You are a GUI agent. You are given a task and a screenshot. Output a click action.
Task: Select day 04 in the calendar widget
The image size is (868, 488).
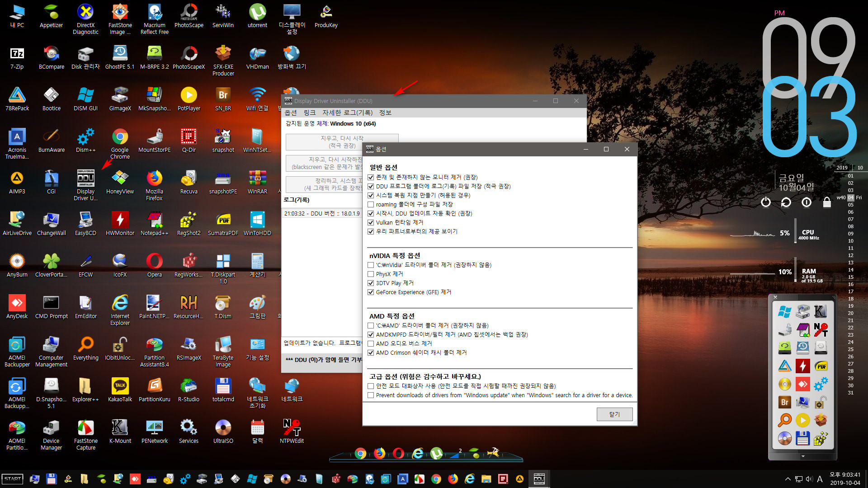[x=851, y=197]
